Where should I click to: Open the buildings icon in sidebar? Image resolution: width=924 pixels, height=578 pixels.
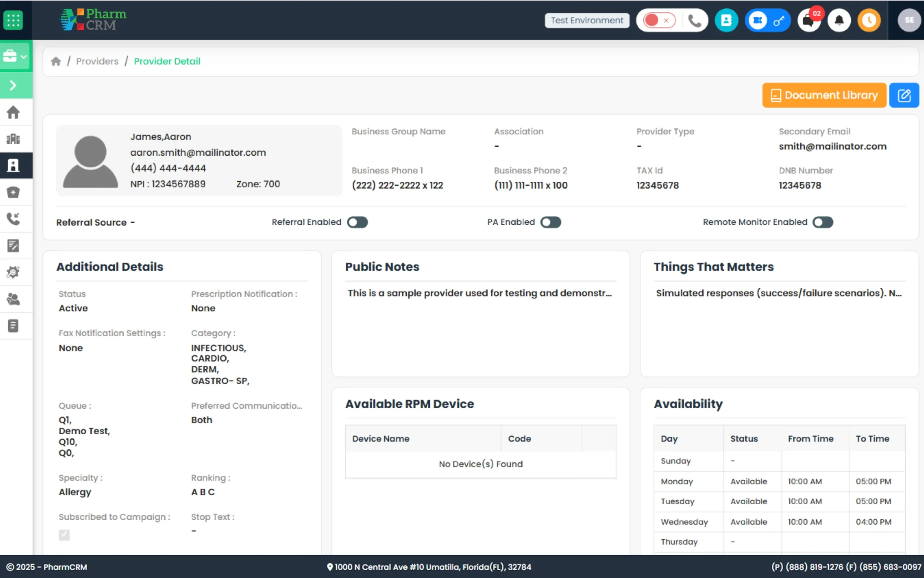tap(13, 139)
